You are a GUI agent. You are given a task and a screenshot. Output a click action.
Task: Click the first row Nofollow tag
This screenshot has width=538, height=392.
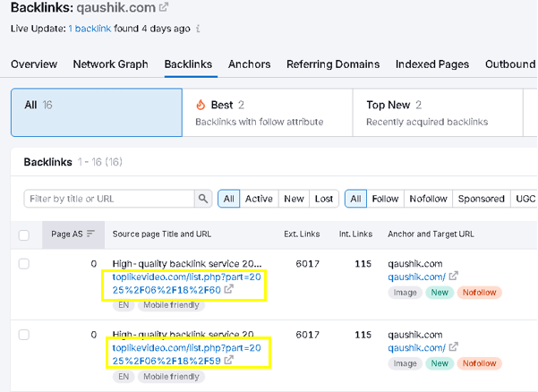click(x=479, y=293)
